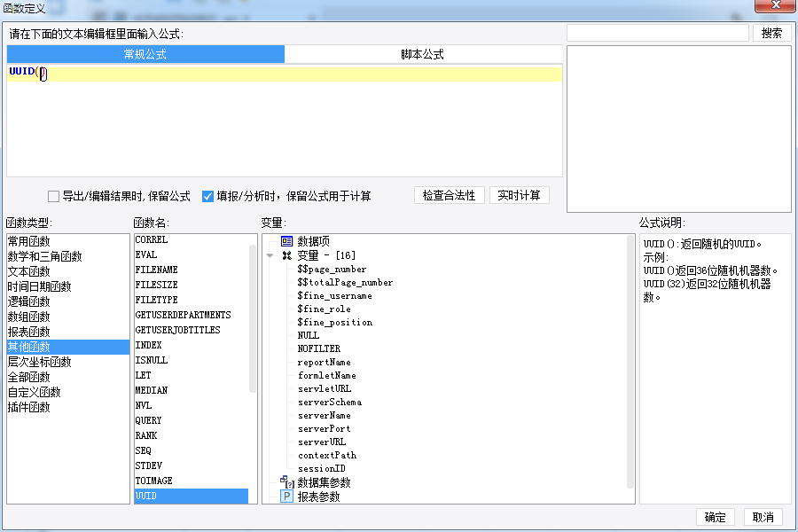Toggle 导出/编辑结果时,保留公式 checkbox
Viewport: 798px width, 532px height.
click(53, 196)
